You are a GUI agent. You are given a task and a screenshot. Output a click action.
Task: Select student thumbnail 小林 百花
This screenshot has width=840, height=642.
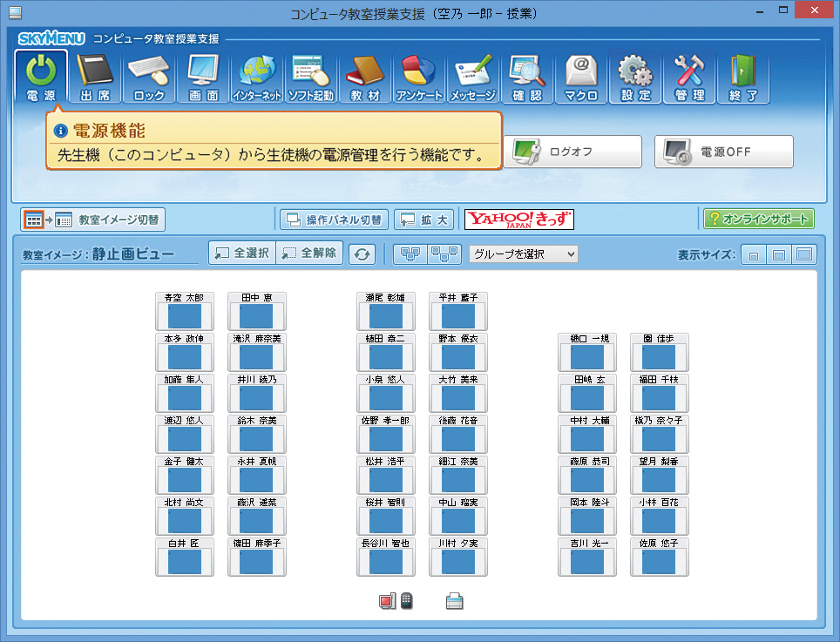coord(660,516)
